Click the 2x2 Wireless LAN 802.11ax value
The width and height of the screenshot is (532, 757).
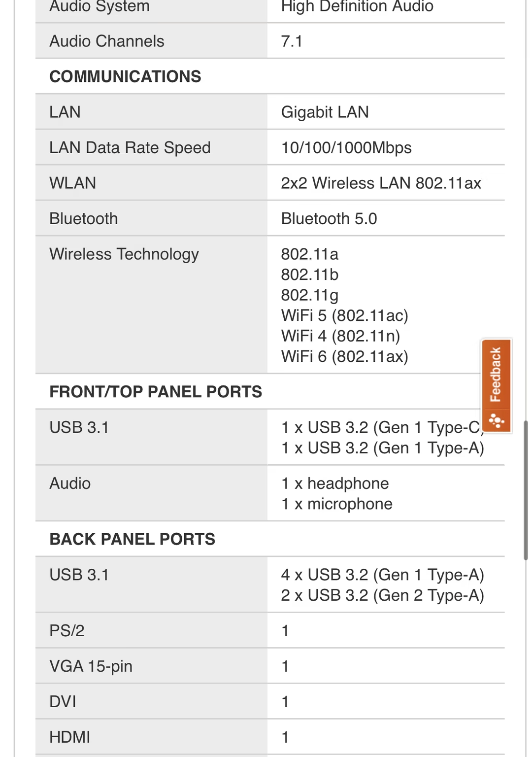tap(381, 183)
